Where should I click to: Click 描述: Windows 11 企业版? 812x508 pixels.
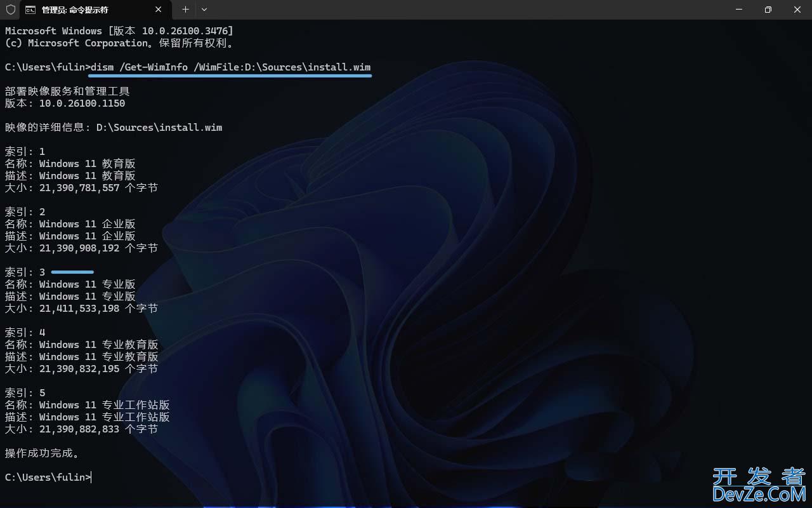coord(70,236)
